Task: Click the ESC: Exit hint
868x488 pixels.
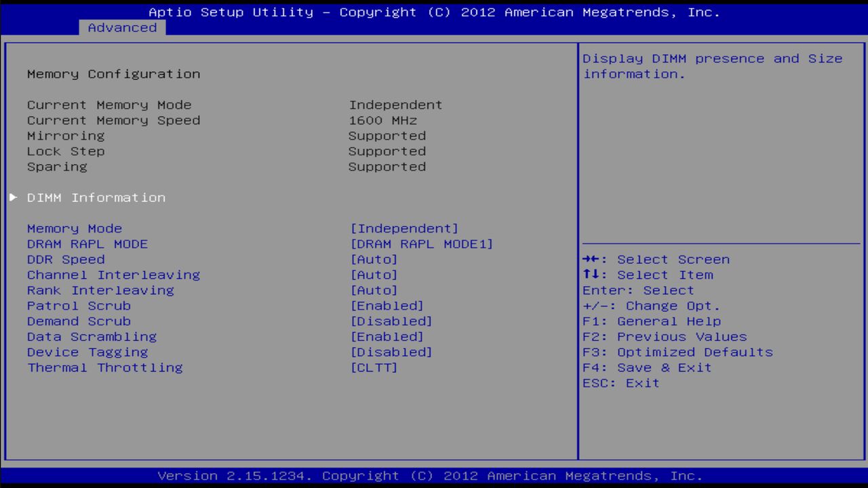Action: 620,383
